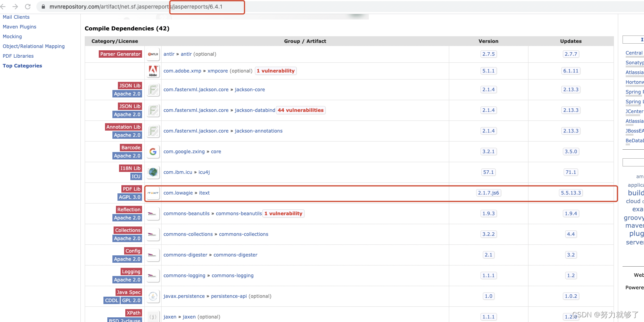Click the Config category tag
The height and width of the screenshot is (322, 644).
[133, 251]
